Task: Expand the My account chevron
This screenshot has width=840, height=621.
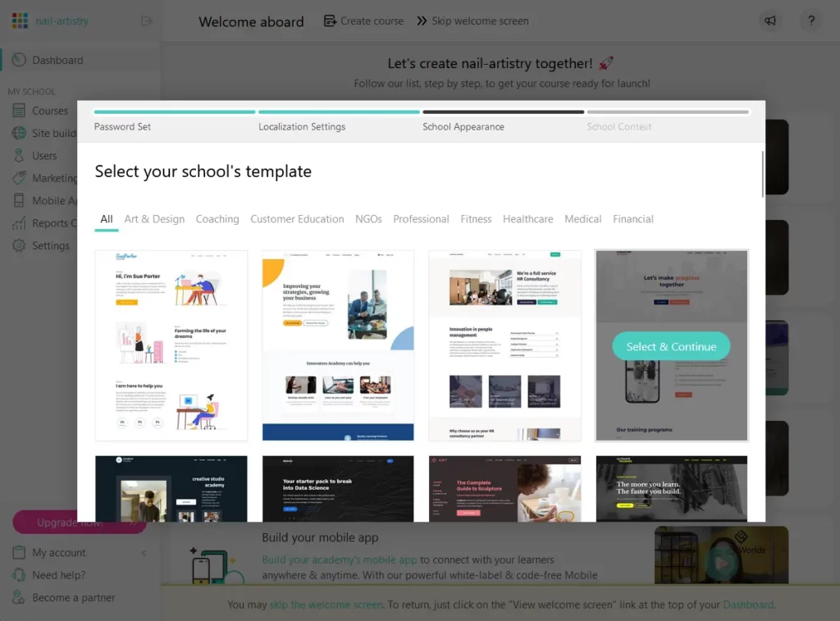Action: (x=144, y=552)
